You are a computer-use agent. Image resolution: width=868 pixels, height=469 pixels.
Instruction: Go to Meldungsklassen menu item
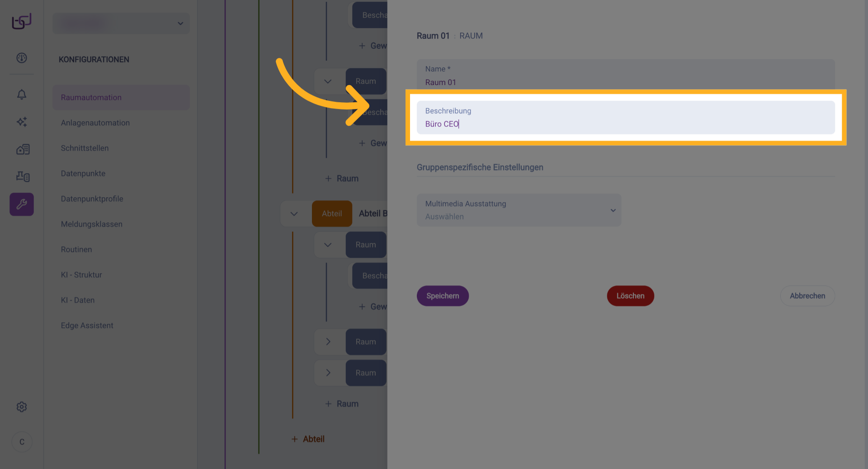[92, 224]
